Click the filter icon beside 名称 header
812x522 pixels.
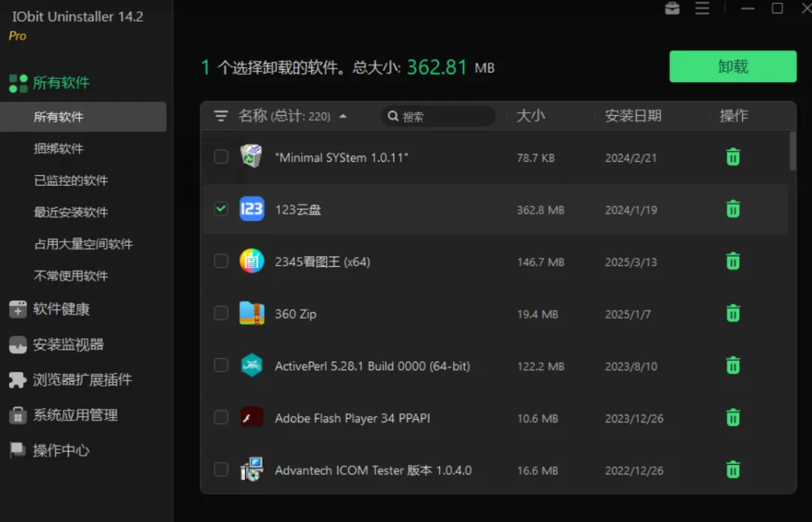(221, 116)
